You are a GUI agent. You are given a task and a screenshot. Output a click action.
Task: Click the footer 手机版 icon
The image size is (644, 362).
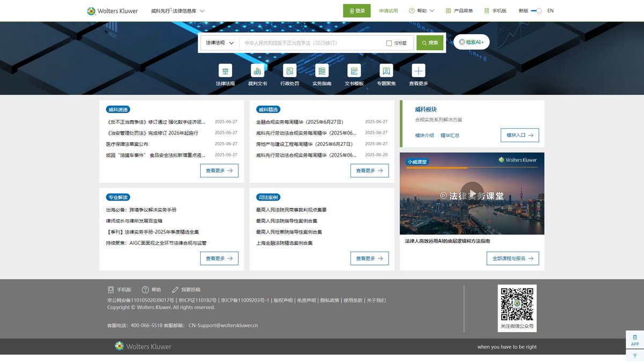point(111,290)
